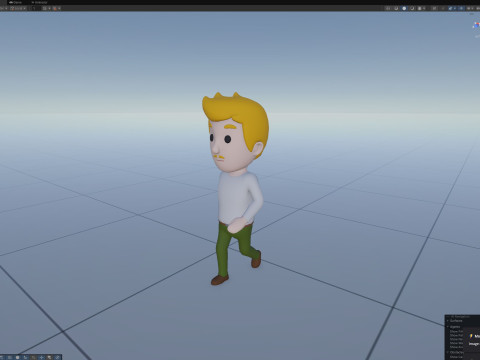Collapse the Agents section in navigation overlay
The image size is (480, 360).
[447, 327]
